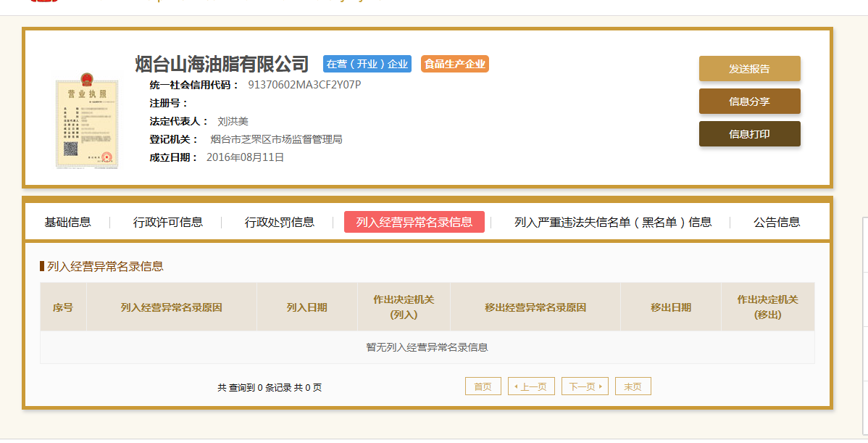The image size is (868, 443).
Task: Click the 序号 column header
Action: coord(63,307)
